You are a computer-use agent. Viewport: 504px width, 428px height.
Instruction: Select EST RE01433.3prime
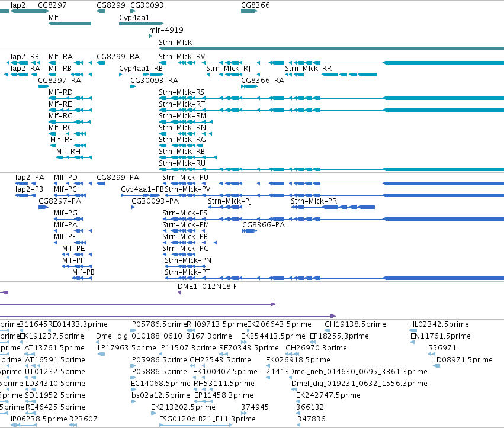tap(78, 324)
